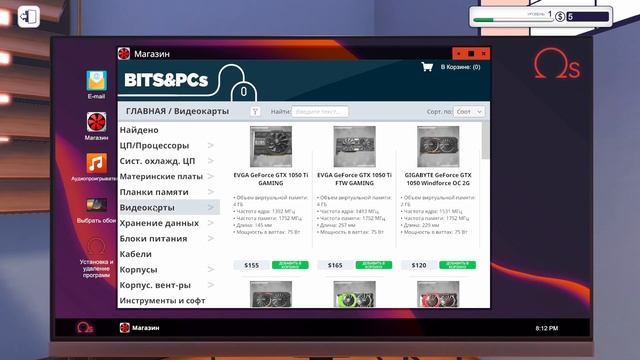Maximize the Магазин window
This screenshot has height=360, width=640.
coord(471,53)
